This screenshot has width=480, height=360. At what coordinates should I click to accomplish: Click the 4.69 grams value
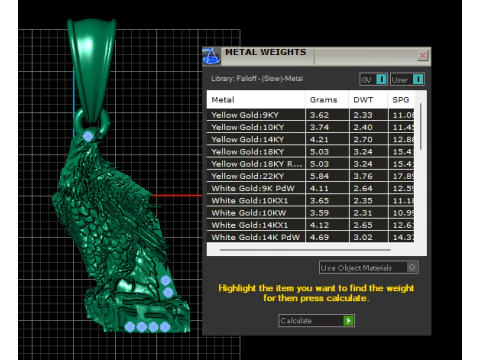pyautogui.click(x=319, y=237)
